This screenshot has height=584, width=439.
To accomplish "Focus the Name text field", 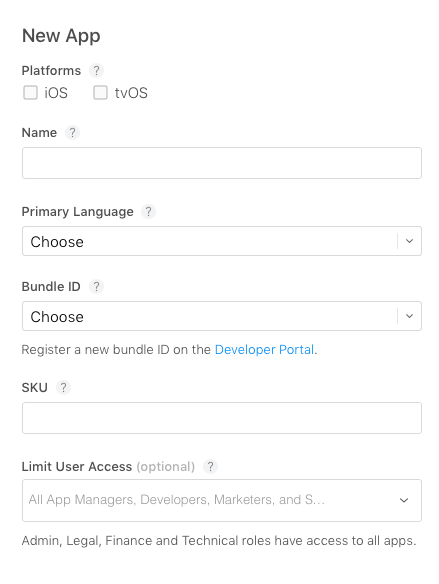I will coord(222,163).
